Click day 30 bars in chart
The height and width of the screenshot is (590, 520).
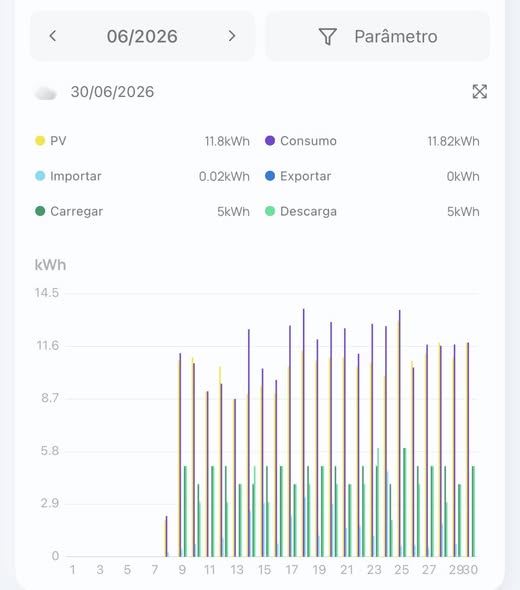[x=470, y=450]
